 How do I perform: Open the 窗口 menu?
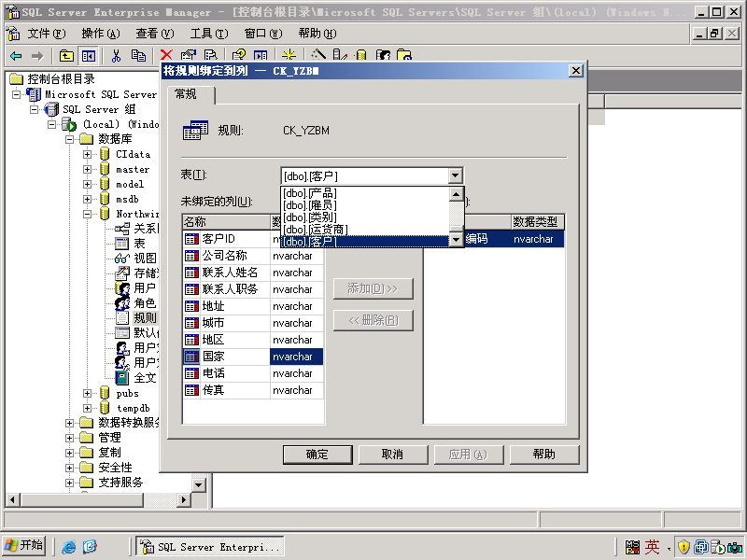tap(263, 34)
